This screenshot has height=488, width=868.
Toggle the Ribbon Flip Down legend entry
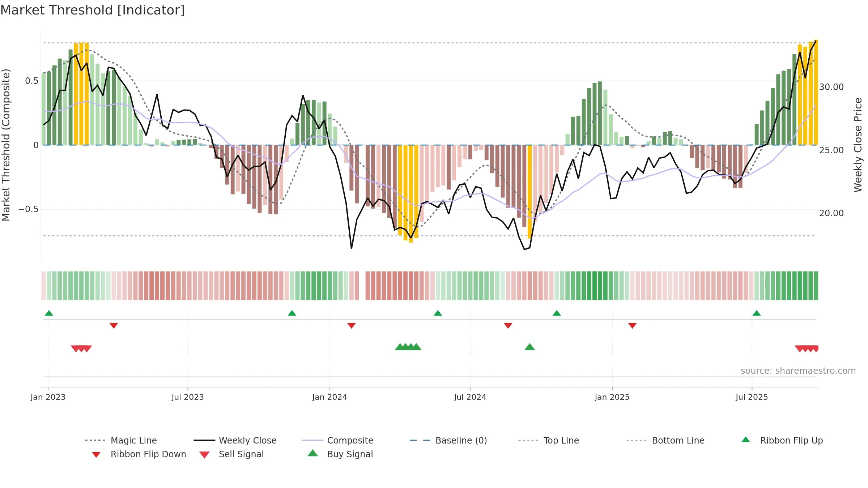pyautogui.click(x=139, y=454)
